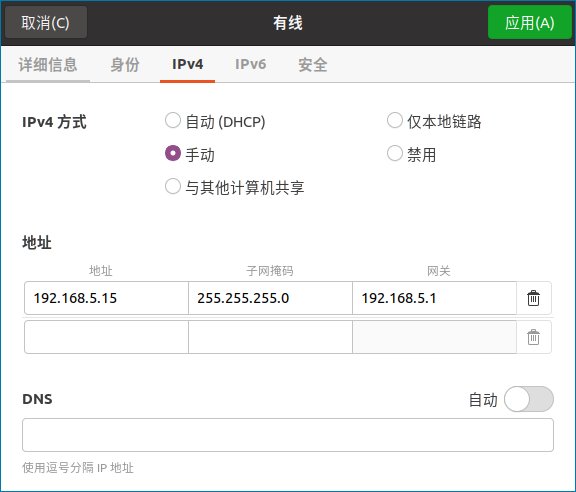
Task: Open the 安全 tab
Action: pos(313,65)
